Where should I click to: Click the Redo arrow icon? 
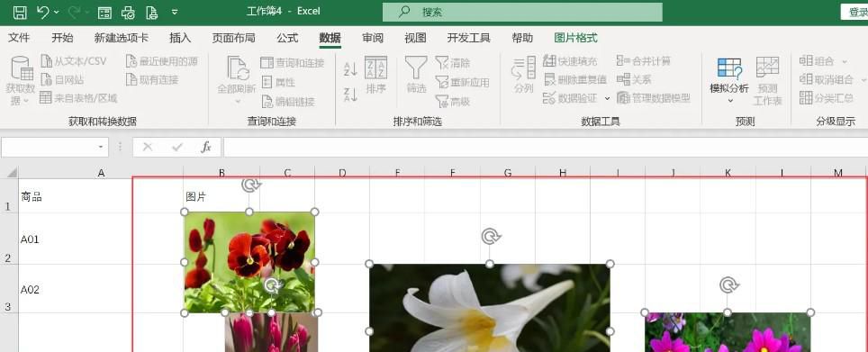point(74,12)
